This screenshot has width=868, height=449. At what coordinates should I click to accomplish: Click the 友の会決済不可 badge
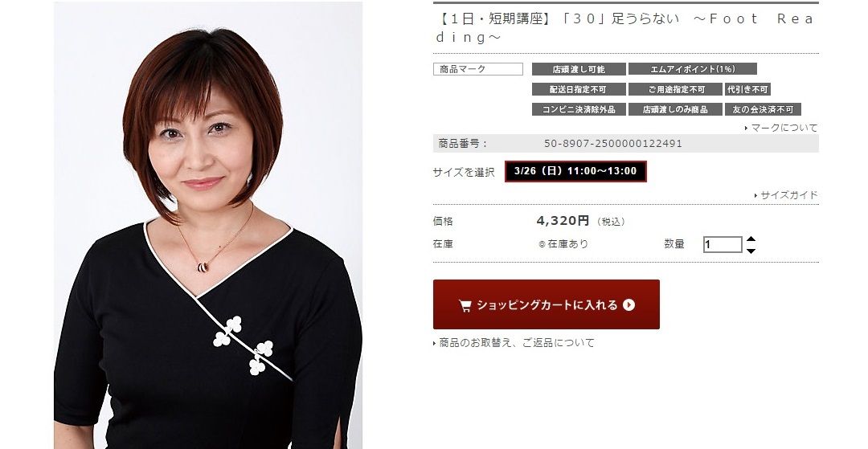click(763, 109)
